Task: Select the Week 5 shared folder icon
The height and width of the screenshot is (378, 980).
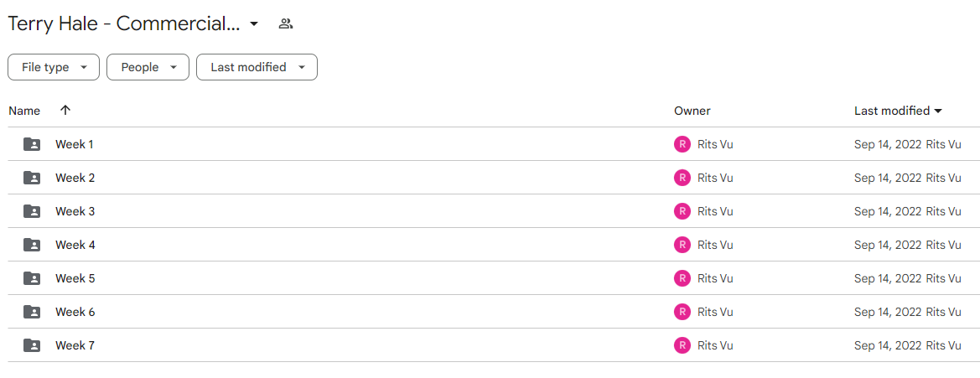Action: pos(32,278)
